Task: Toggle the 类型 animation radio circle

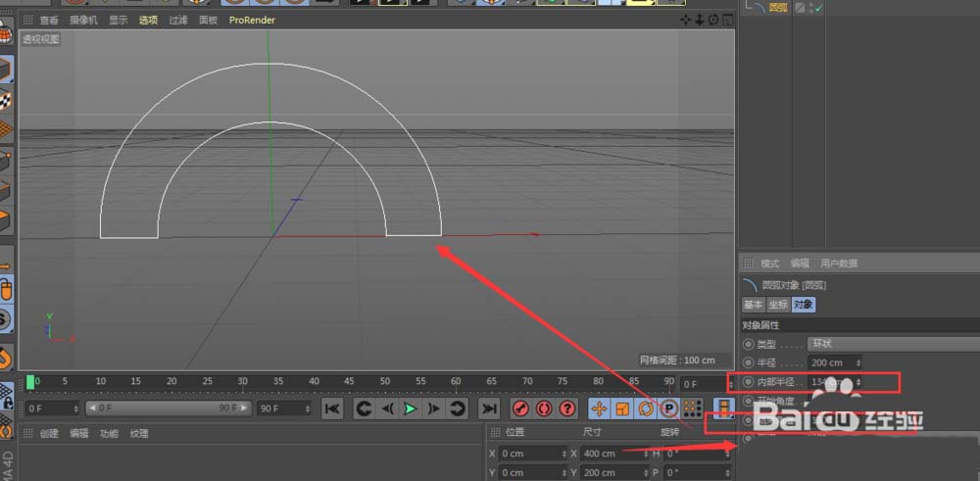Action: 749,344
